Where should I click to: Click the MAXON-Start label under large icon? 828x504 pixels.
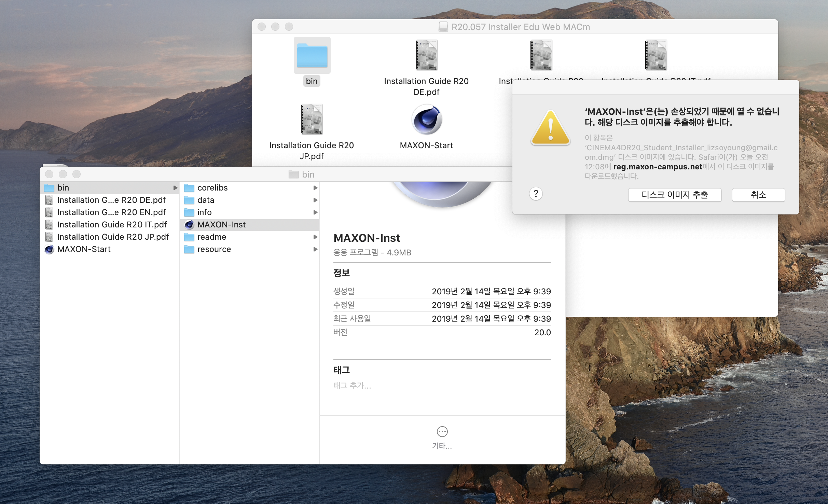click(426, 145)
